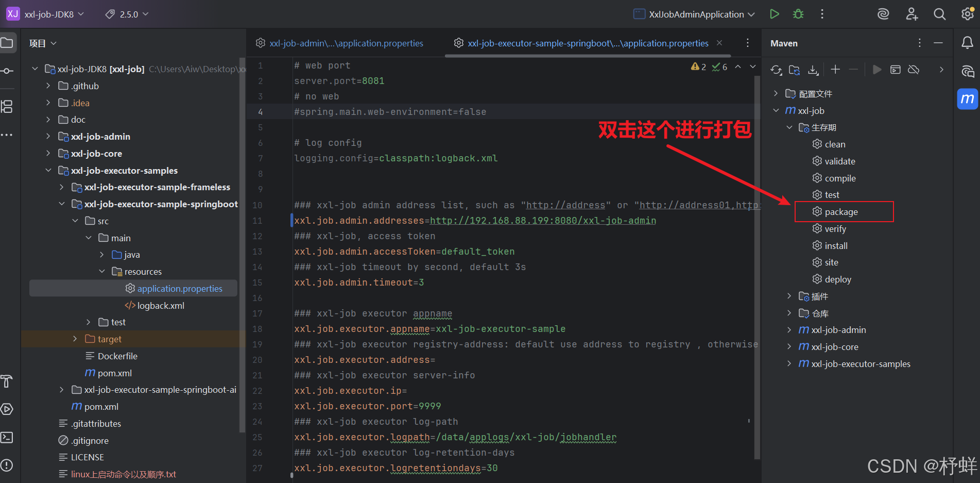980x483 pixels.
Task: Close the executor application.properties tab
Action: [719, 43]
